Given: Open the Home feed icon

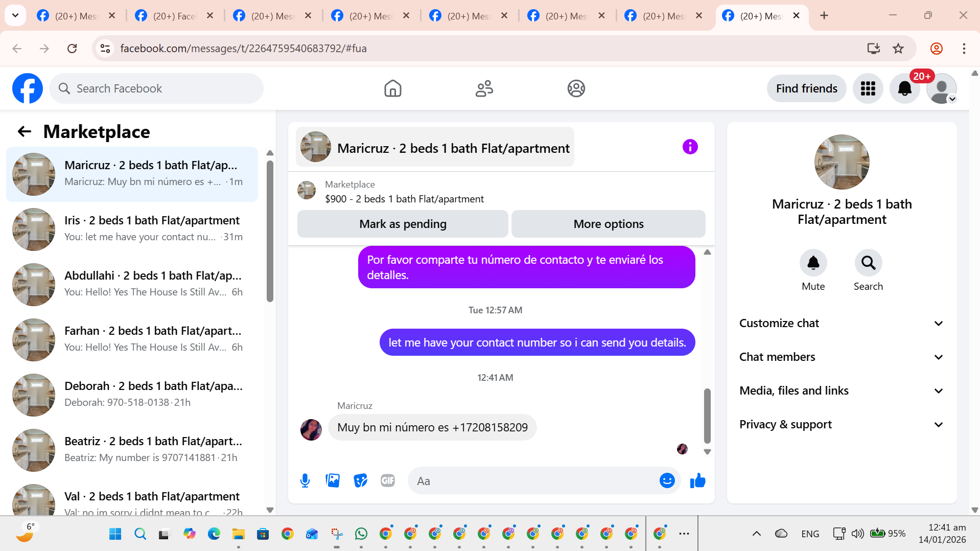Looking at the screenshot, I should click(392, 88).
